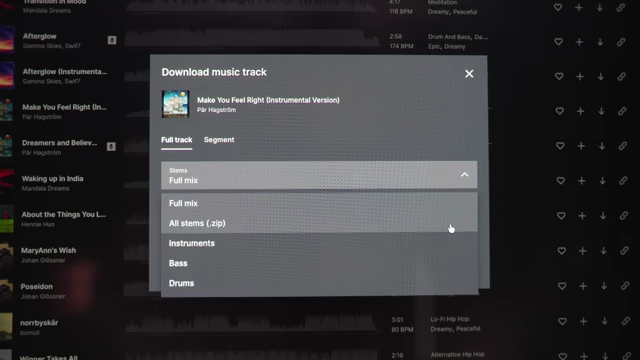The height and width of the screenshot is (360, 640).
Task: Favorite Afterglow (Instrumental) with heart icon
Action: (x=559, y=76)
